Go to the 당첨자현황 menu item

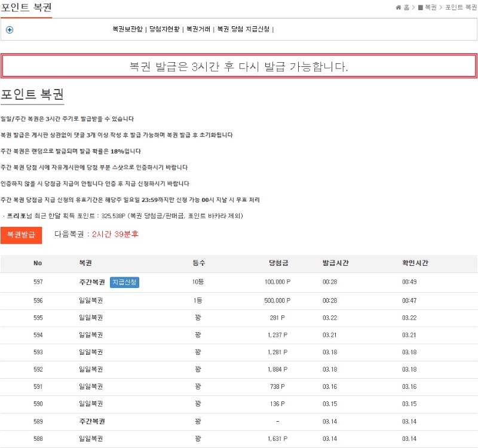[166, 29]
